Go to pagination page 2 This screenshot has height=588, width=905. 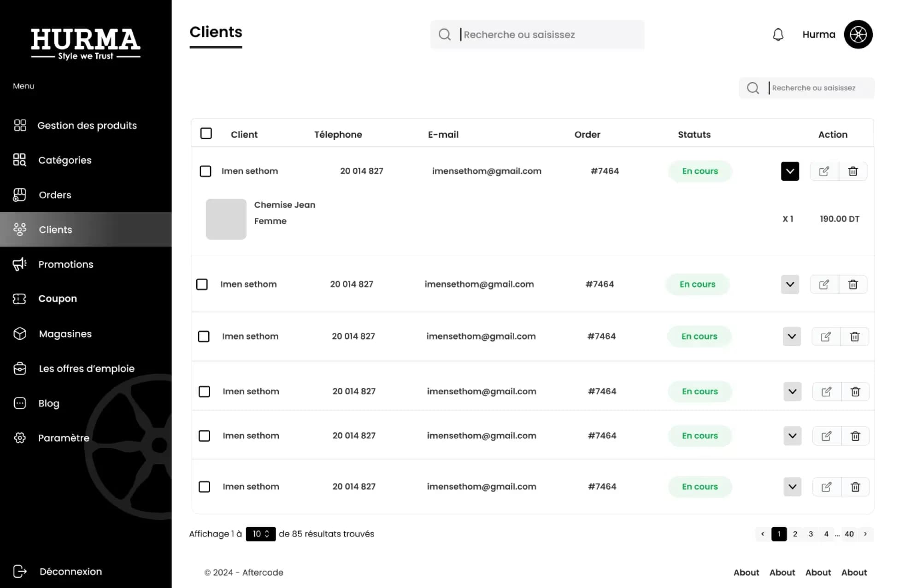pyautogui.click(x=795, y=534)
